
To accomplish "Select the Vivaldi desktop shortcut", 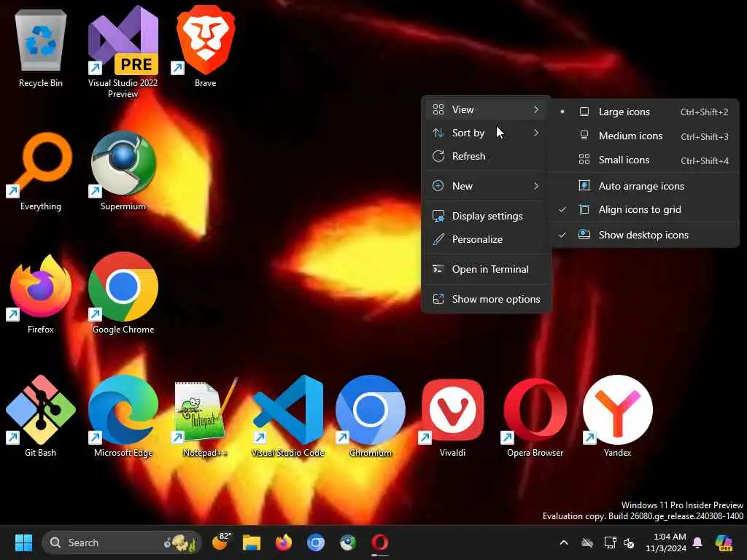I will [452, 416].
